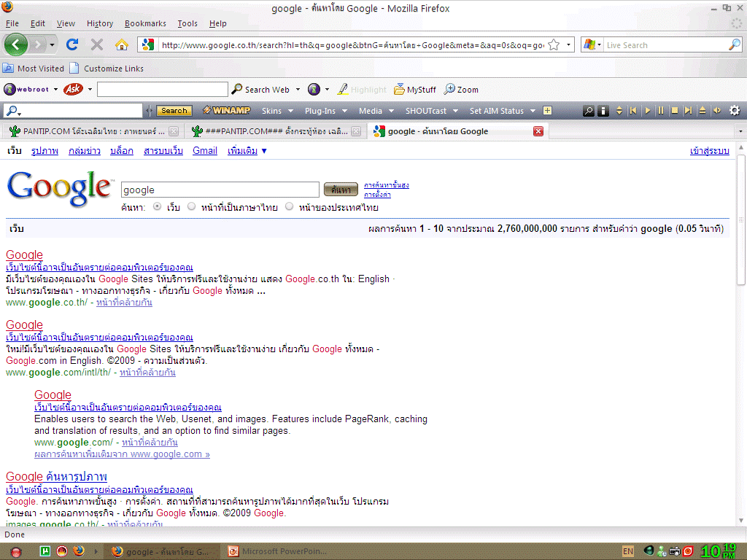Screen dimensions: 747x560
Task: Open Google ค้นหารูปภาพ result link
Action: point(56,476)
